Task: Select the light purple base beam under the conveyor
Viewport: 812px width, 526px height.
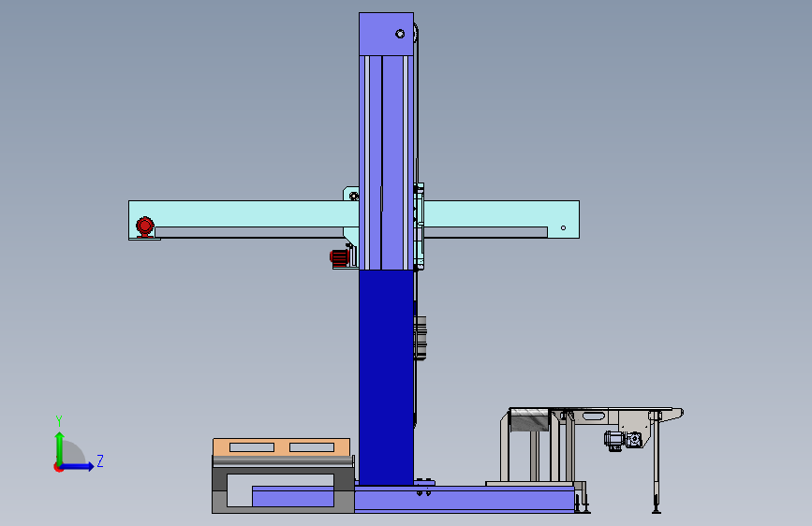Action: click(465, 499)
